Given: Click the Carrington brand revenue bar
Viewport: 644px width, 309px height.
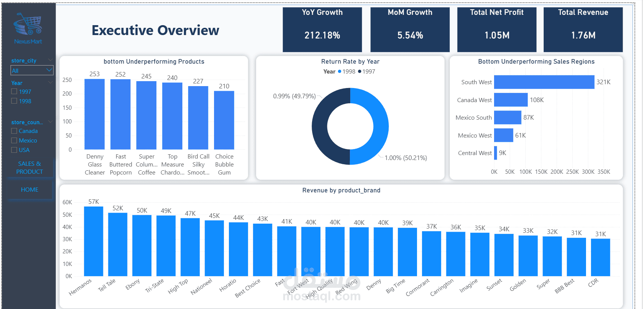Looking at the screenshot, I should click(456, 254).
